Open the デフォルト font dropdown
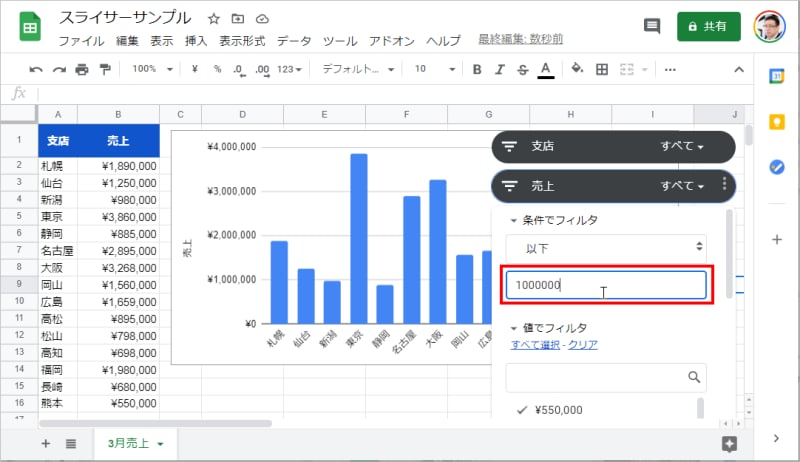Screen dimensions: 800x462 click(358, 69)
